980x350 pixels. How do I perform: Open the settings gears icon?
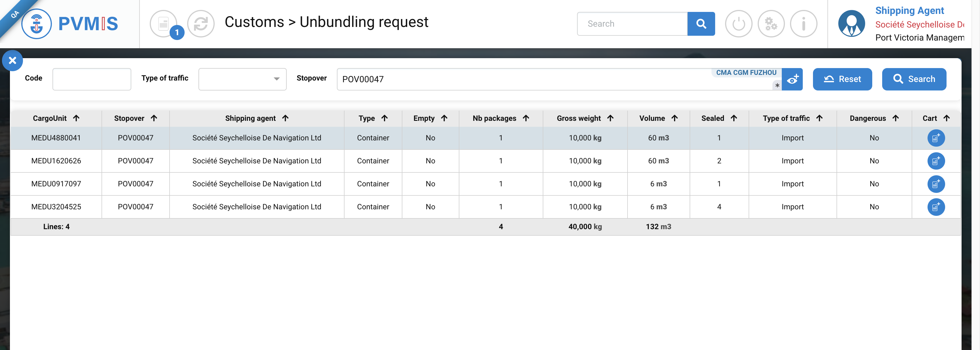pos(771,24)
